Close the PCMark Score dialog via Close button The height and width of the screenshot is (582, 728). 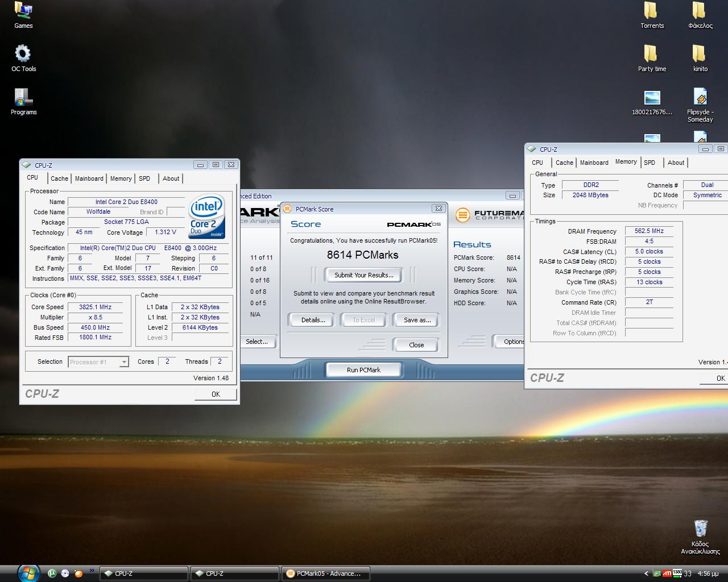coord(416,345)
